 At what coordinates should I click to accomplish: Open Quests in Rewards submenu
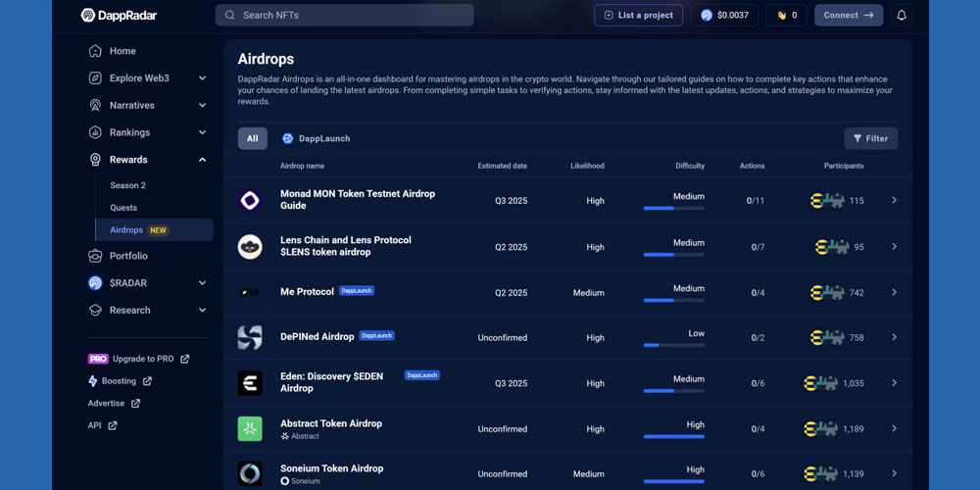[123, 208]
